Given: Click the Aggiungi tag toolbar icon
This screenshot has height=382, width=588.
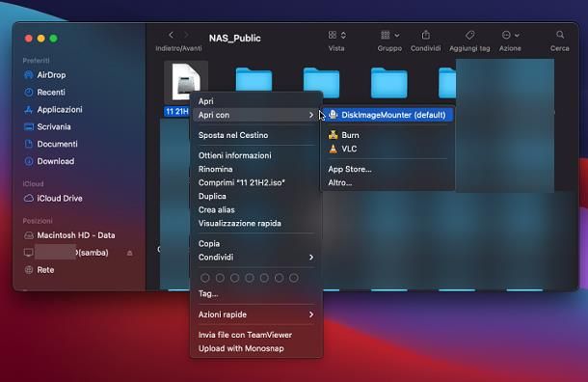Looking at the screenshot, I should coord(469,35).
